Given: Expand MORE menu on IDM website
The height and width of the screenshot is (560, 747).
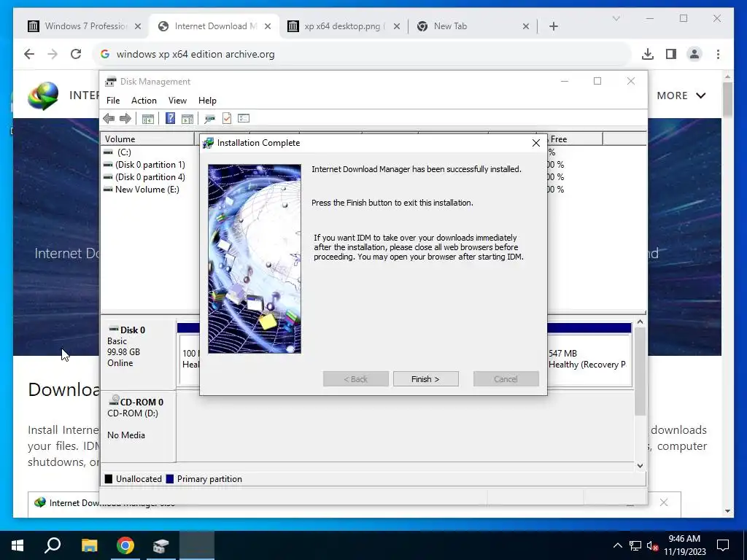Looking at the screenshot, I should point(681,96).
